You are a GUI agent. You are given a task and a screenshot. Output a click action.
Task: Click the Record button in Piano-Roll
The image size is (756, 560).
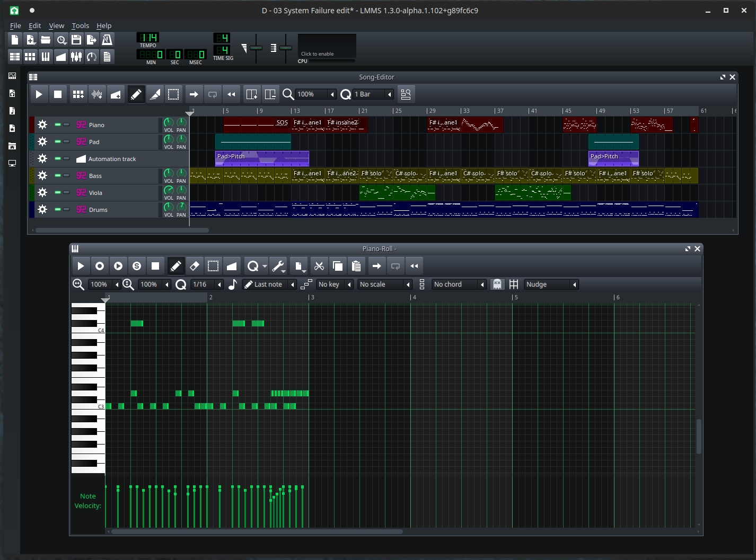pos(100,266)
